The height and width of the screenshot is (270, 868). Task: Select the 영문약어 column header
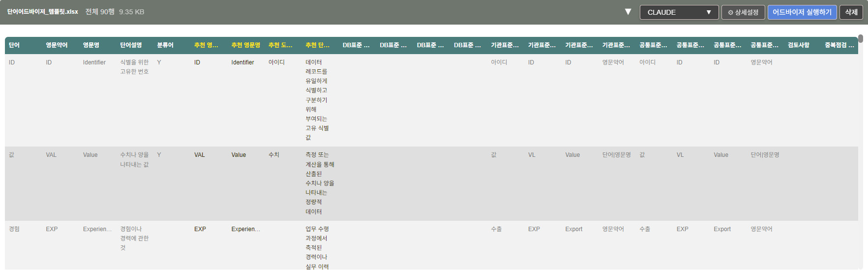[57, 45]
